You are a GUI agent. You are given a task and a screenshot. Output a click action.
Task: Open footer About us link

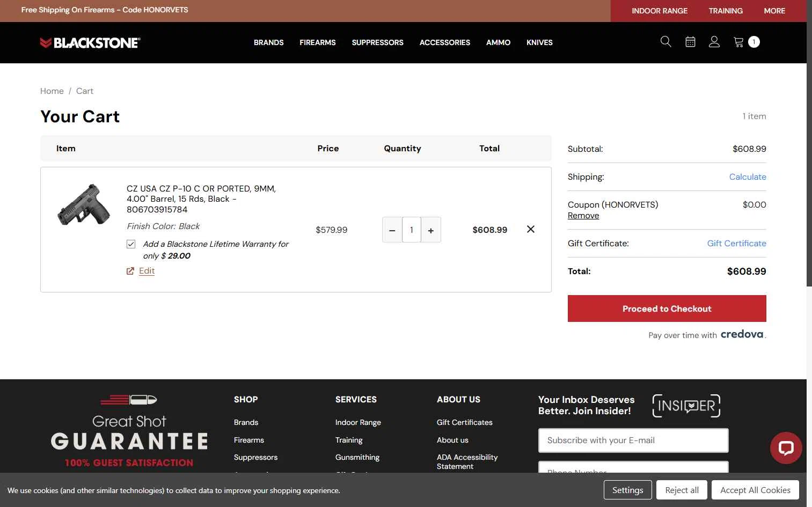click(452, 440)
